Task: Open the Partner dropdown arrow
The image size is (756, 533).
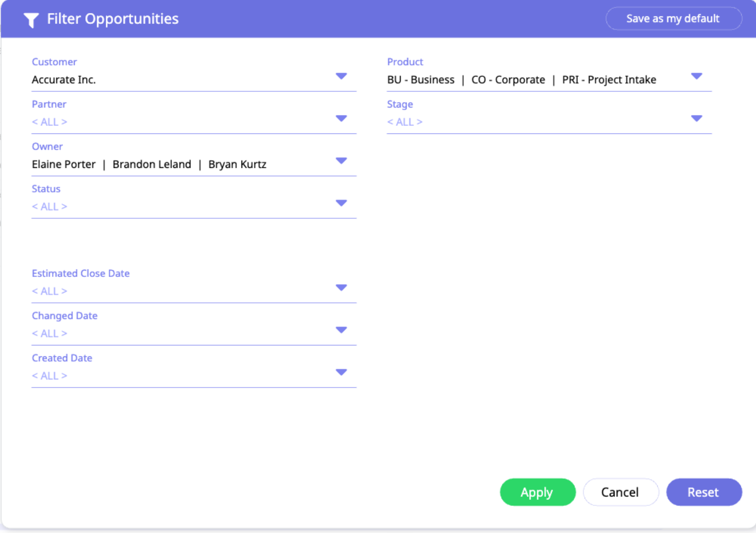Action: coord(341,119)
